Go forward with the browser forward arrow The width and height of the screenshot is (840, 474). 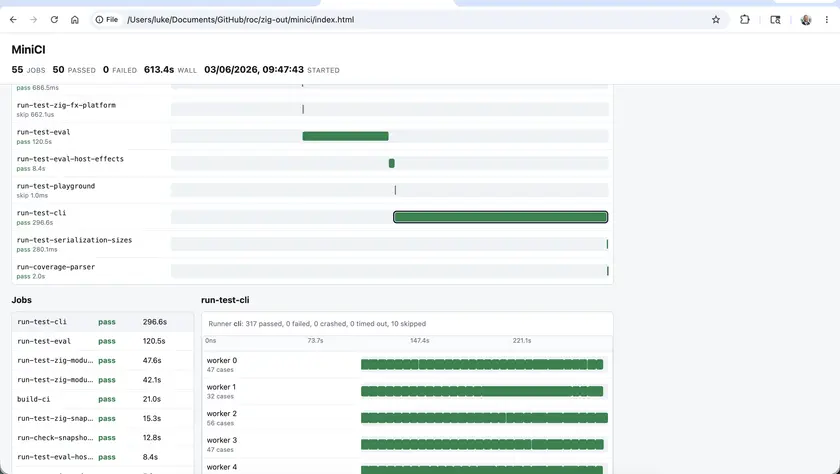click(x=34, y=20)
